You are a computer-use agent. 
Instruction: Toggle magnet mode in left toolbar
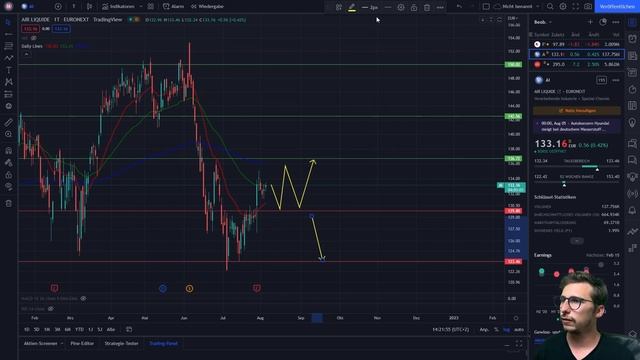(8, 150)
